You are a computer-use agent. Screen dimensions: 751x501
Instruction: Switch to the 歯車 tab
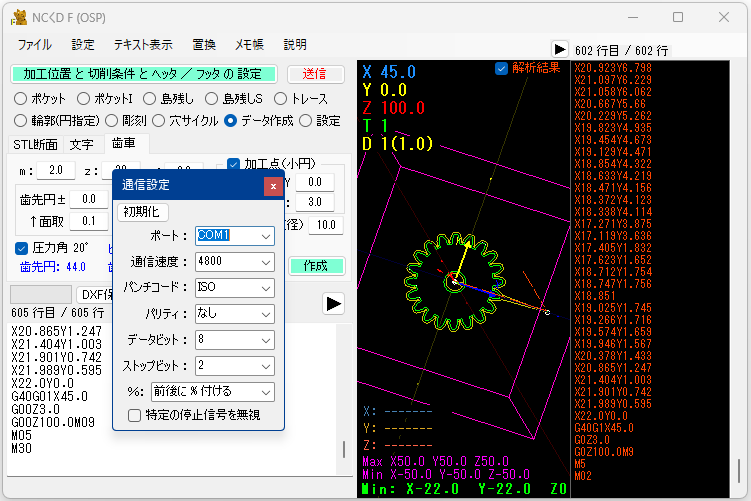coord(124,143)
